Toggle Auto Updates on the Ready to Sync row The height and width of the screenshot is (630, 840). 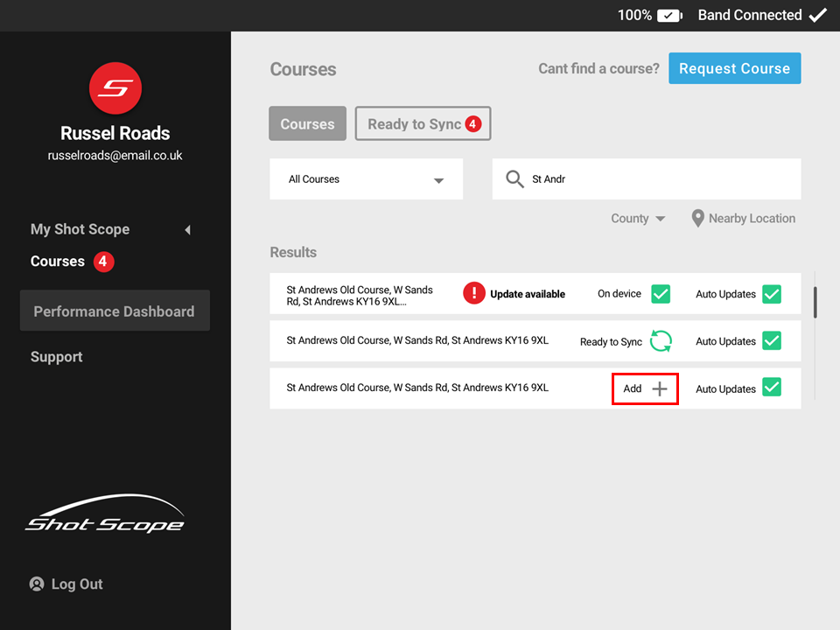(772, 340)
